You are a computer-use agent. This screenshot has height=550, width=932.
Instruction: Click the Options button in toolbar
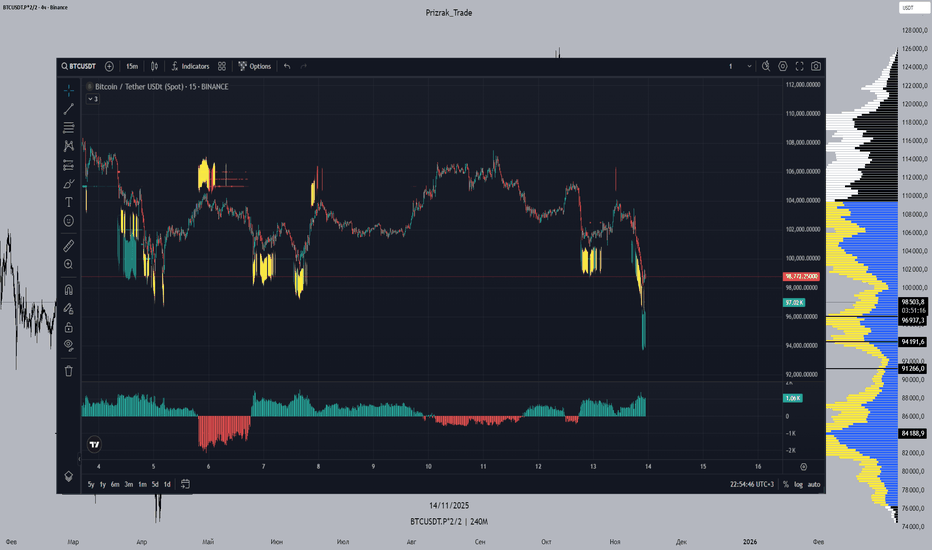tap(254, 66)
